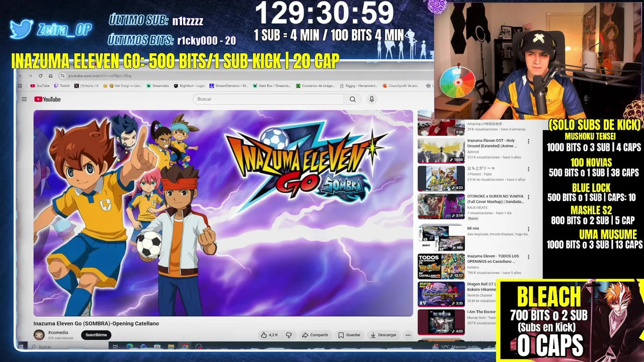Screen dimensions: 644x362
Task: Open the Conversor de imágenes bookmark
Action: click(x=315, y=86)
